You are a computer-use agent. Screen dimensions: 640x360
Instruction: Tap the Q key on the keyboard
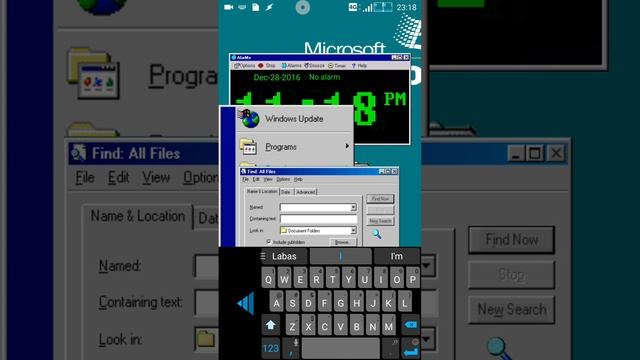point(268,279)
